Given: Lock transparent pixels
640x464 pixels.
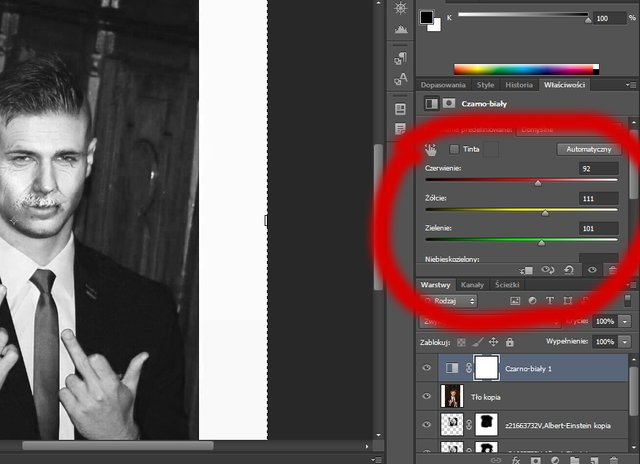Looking at the screenshot, I should (x=461, y=342).
